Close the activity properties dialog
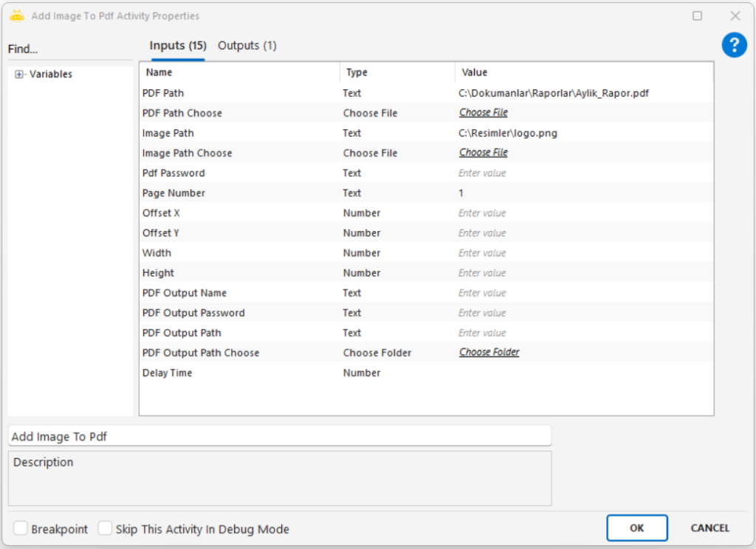The image size is (756, 549). point(735,15)
